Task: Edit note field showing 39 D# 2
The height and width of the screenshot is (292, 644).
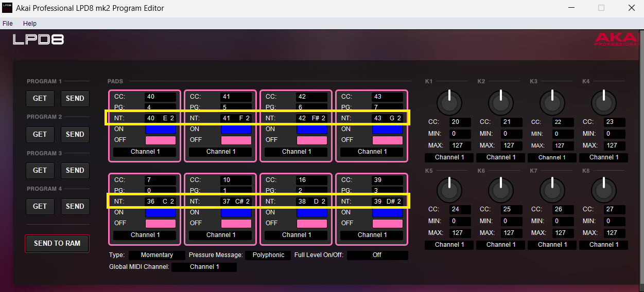Action: [388, 202]
